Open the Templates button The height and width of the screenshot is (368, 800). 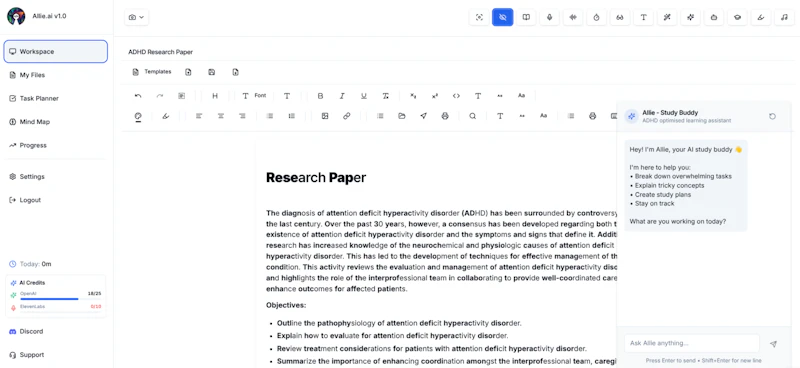tap(152, 72)
